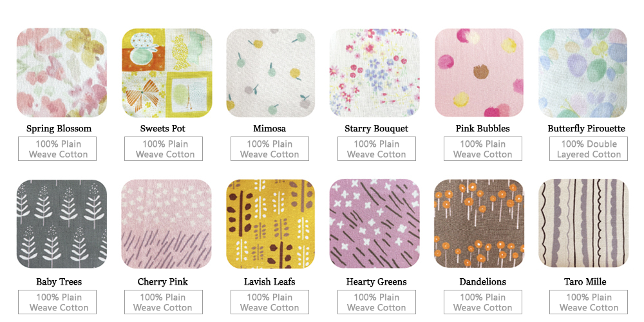644x322 pixels.
Task: Pick the Mimosa fabric thumbnail
Action: point(270,73)
